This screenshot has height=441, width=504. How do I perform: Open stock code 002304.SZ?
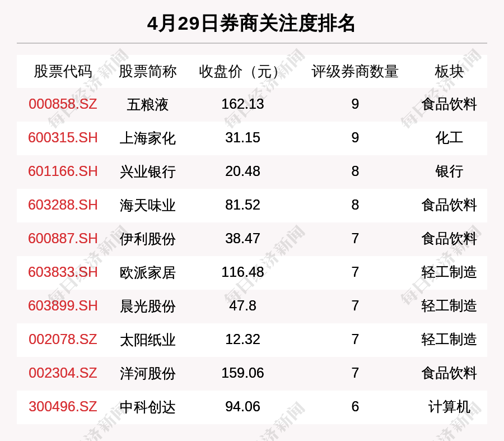point(63,373)
